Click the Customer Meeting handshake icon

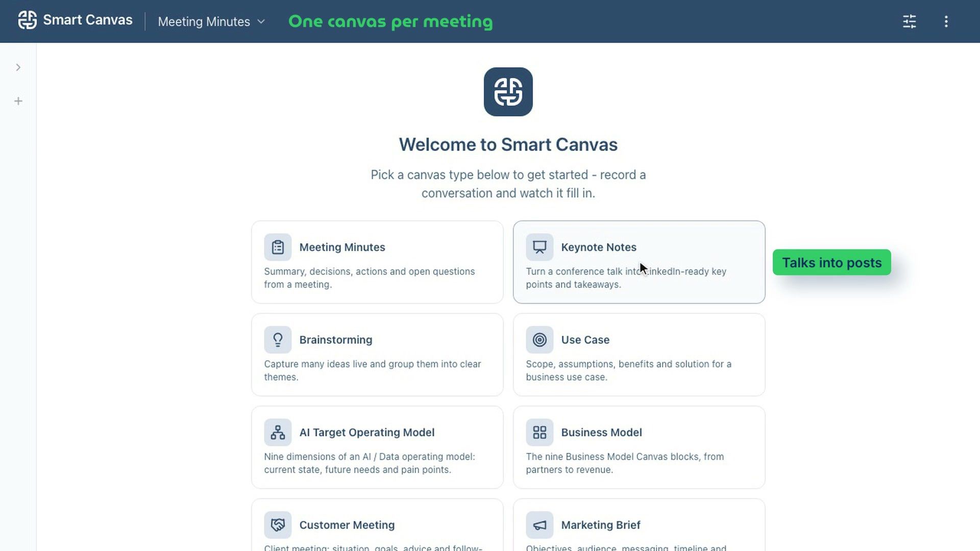[278, 525]
